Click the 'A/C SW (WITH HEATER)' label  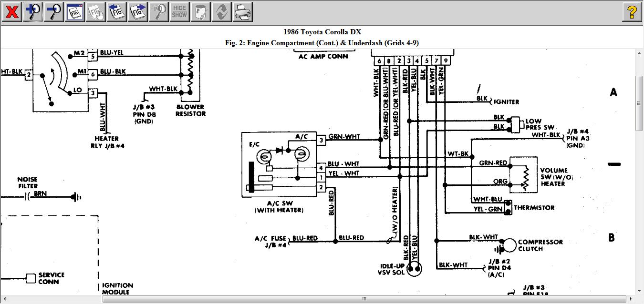click(279, 207)
